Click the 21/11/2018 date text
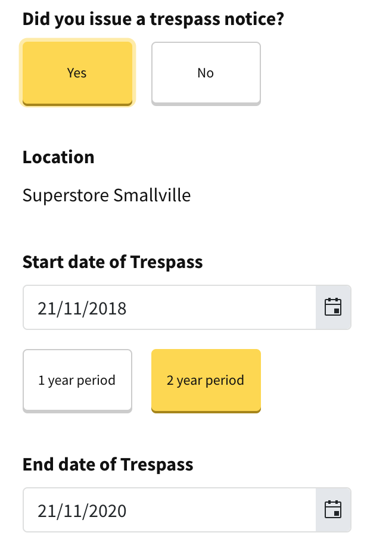Image resolution: width=392 pixels, height=542 pixels. click(82, 309)
